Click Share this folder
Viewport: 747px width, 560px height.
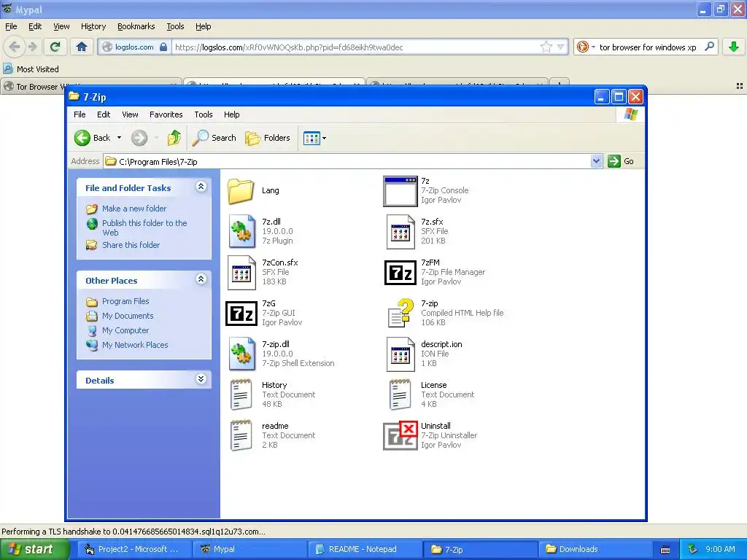coord(131,245)
